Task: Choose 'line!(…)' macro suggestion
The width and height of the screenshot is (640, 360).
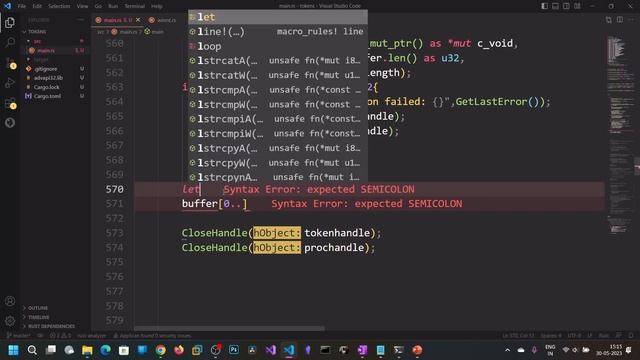Action: pyautogui.click(x=278, y=31)
